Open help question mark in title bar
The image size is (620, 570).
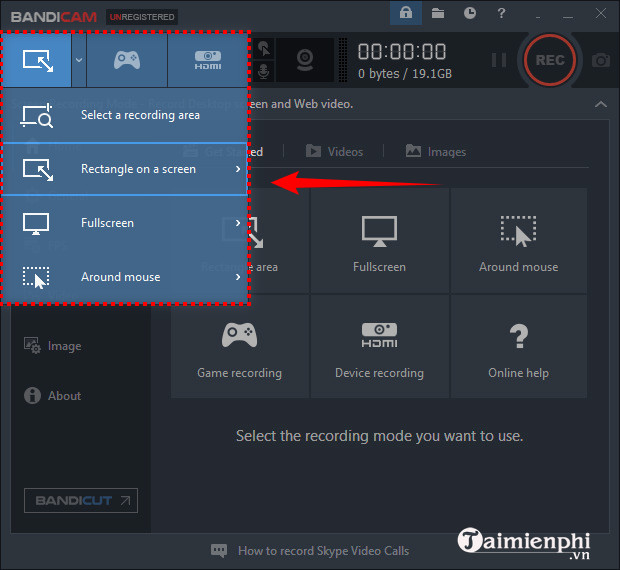click(501, 13)
